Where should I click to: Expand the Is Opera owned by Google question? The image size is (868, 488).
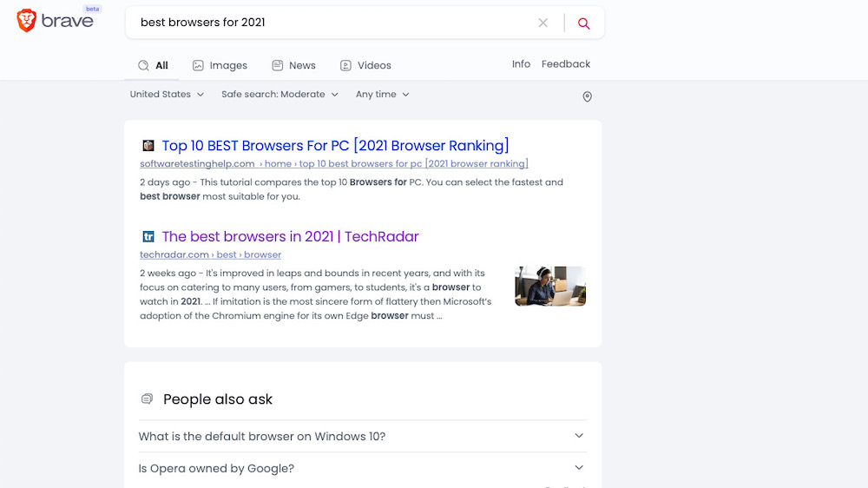coord(363,468)
